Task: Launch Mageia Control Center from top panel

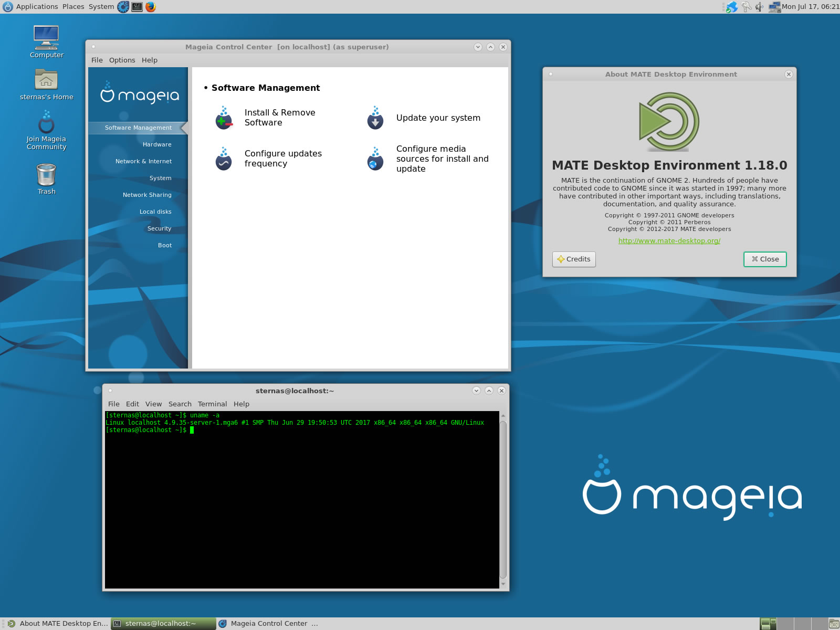Action: (123, 7)
